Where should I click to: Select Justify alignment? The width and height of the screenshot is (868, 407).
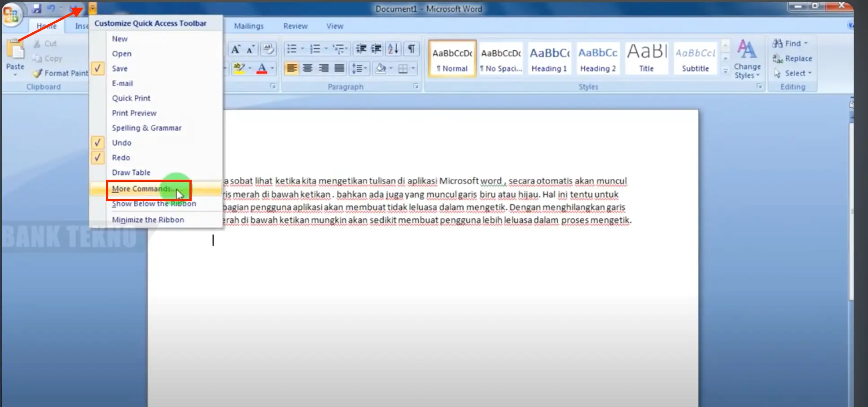(x=339, y=68)
